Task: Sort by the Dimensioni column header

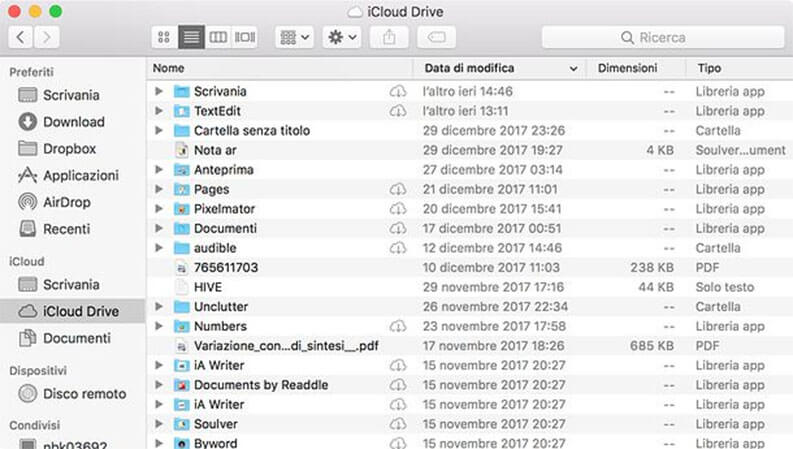Action: (628, 68)
